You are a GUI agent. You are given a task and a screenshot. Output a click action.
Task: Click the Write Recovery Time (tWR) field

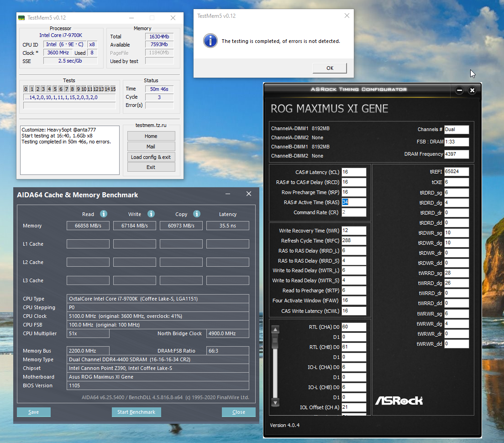353,231
